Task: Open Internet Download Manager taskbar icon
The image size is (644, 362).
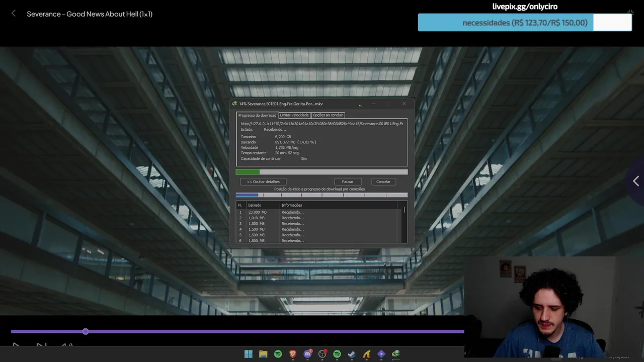Action: pos(396,354)
